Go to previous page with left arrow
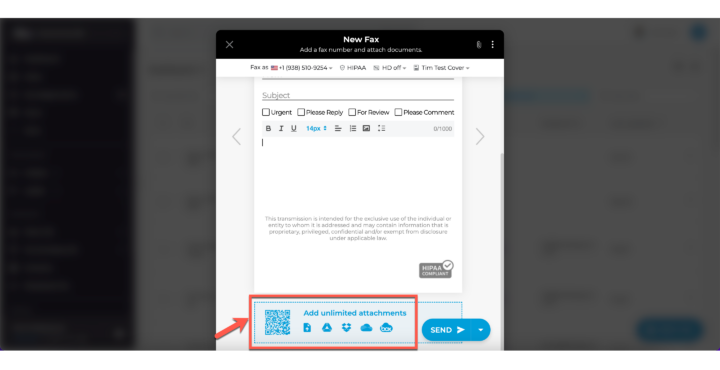Image resolution: width=720 pixels, height=370 pixels. click(236, 136)
